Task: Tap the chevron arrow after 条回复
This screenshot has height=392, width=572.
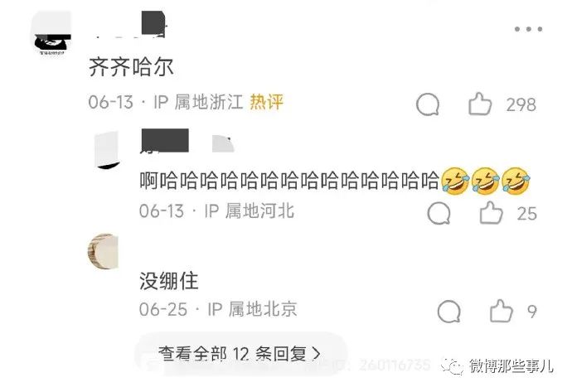Action: point(317,353)
